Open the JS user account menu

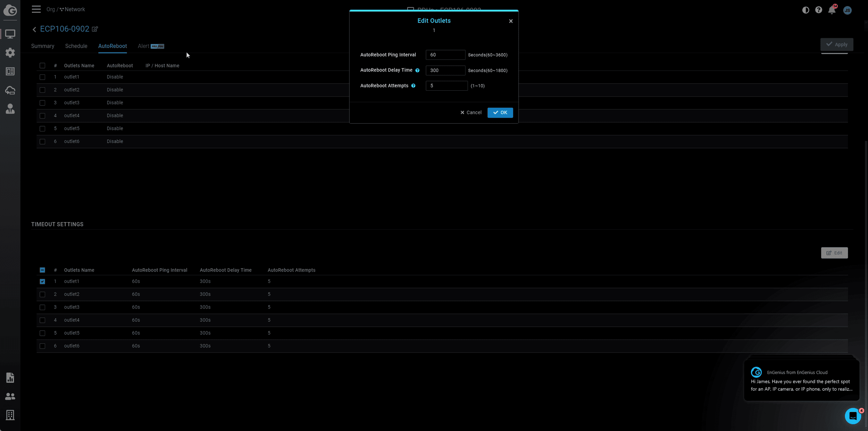pos(847,10)
